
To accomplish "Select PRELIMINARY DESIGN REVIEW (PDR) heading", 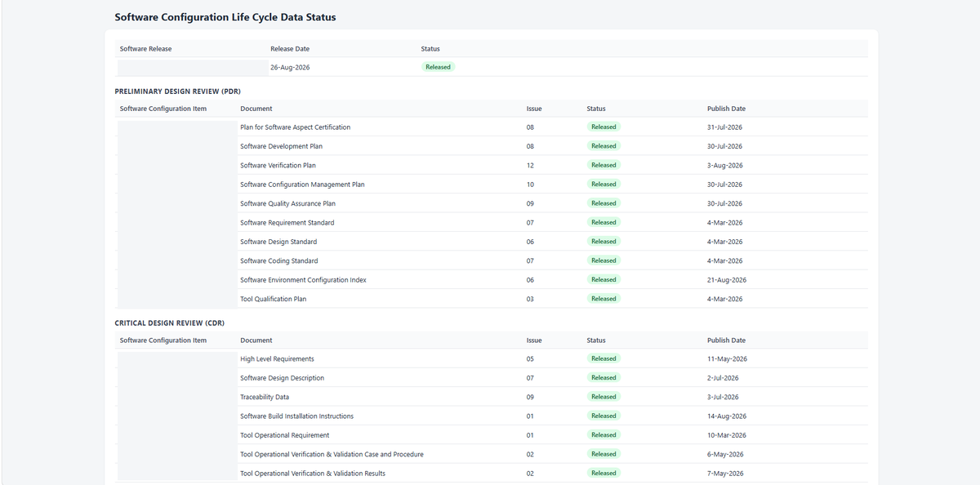I will tap(177, 91).
